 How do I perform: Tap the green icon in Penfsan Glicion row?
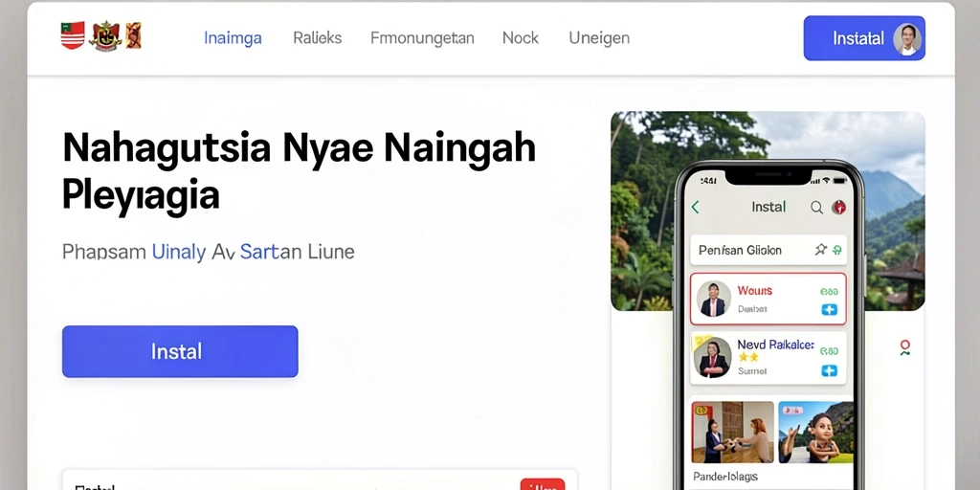pyautogui.click(x=836, y=250)
